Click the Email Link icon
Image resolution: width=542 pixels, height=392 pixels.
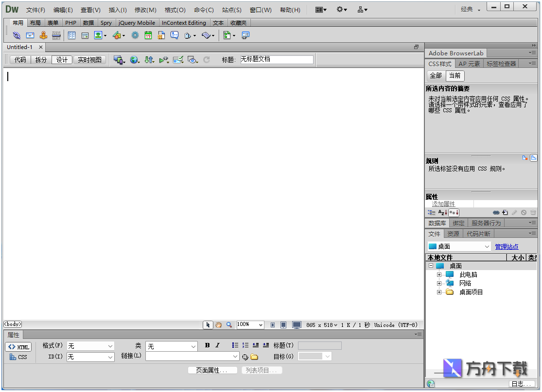[30, 35]
